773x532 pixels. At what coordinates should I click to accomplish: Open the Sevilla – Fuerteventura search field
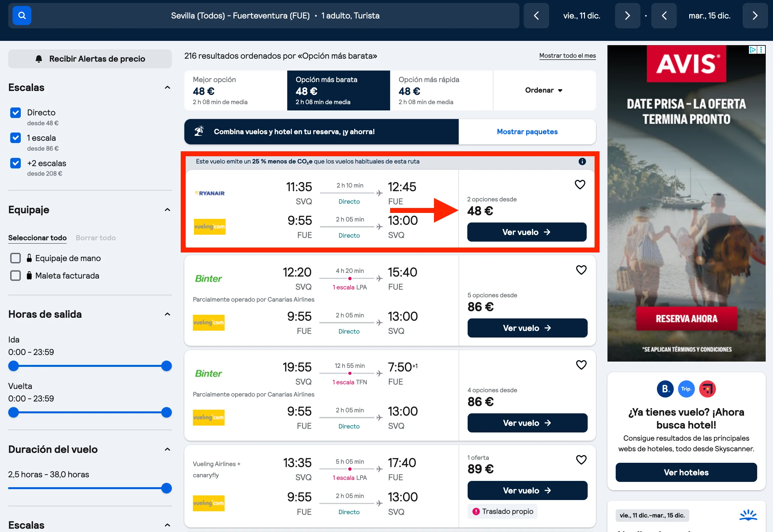pyautogui.click(x=275, y=16)
